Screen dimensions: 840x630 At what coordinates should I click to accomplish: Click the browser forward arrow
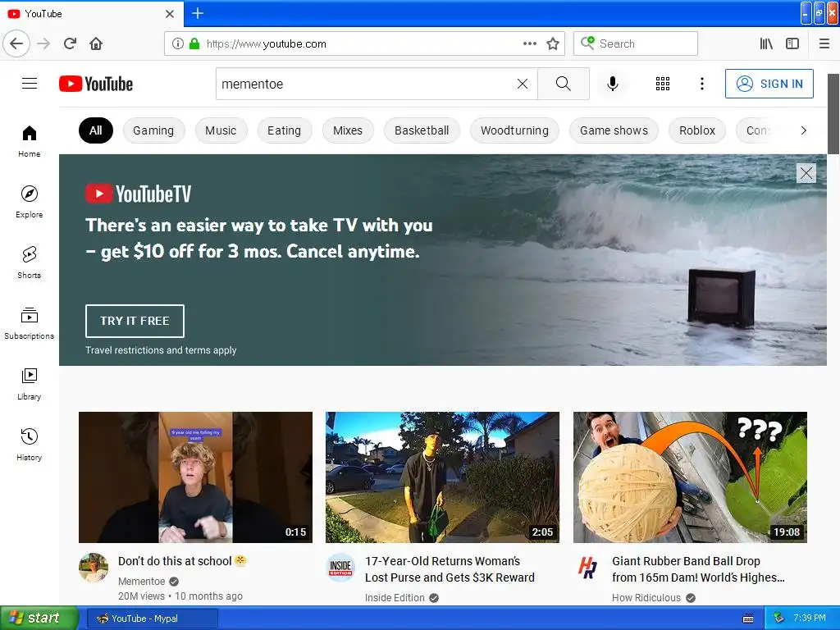coord(43,43)
